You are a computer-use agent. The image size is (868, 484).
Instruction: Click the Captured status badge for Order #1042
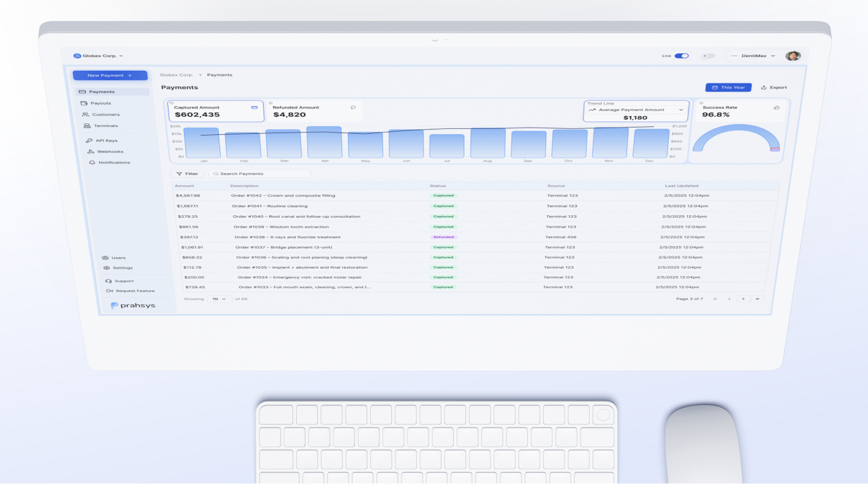(444, 196)
